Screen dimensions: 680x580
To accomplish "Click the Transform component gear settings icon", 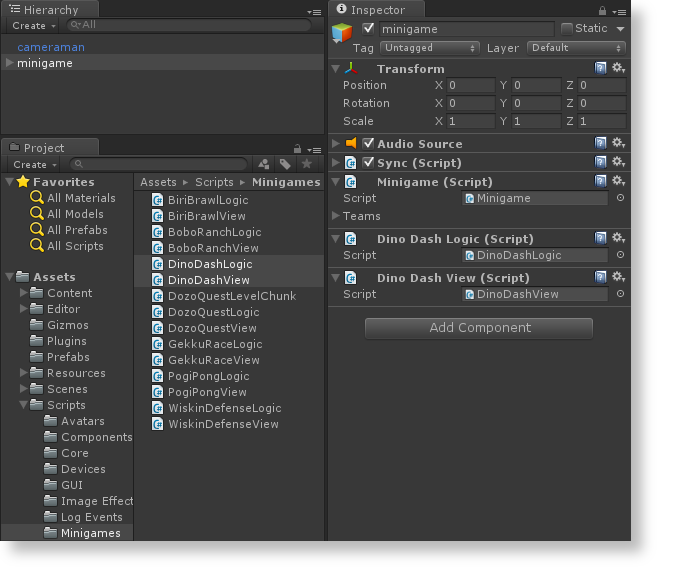I will click(x=618, y=68).
